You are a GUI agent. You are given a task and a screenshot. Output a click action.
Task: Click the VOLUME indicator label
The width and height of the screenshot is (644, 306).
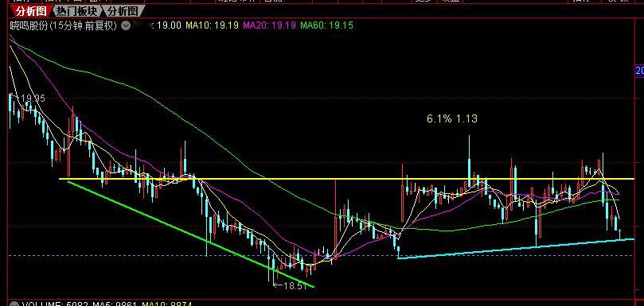[41, 304]
